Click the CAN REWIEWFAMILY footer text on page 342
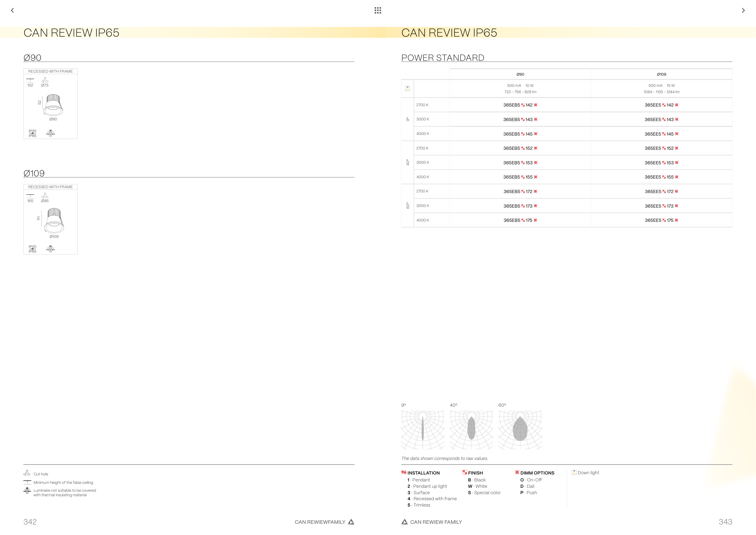The image size is (756, 535). [320, 522]
